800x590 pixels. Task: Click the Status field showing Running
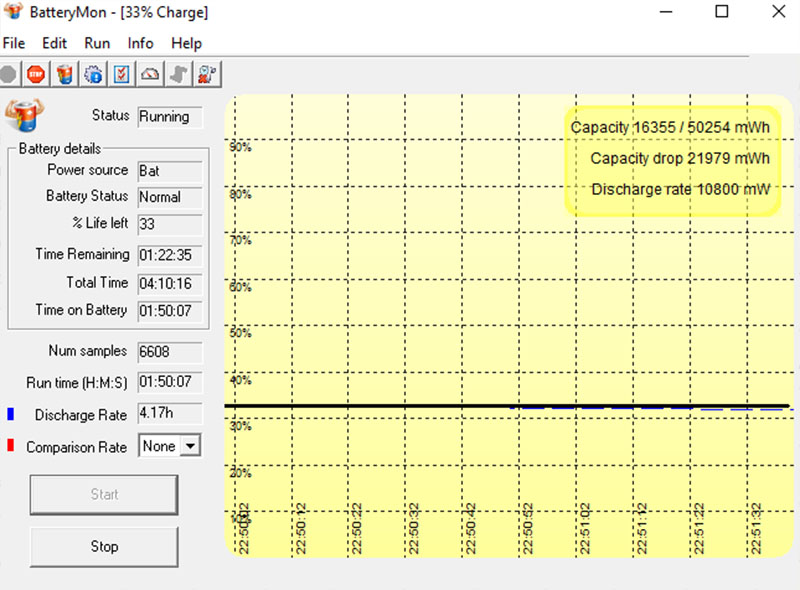(x=170, y=117)
